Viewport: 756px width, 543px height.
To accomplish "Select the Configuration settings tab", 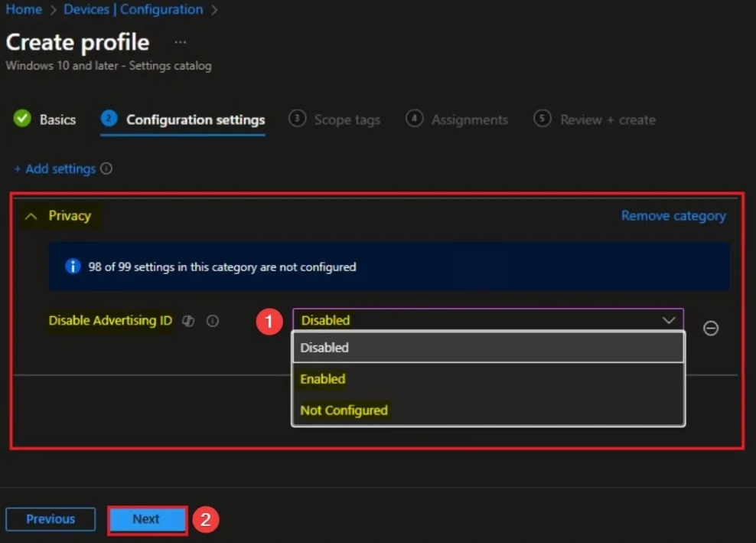I will [x=183, y=119].
